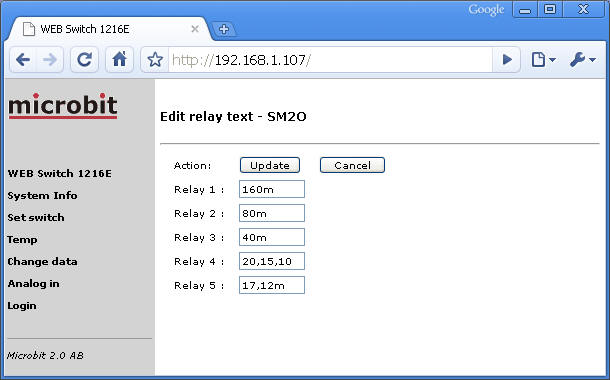Screen dimensions: 610x380
Task: Open System Info sidebar link
Action: (x=42, y=195)
